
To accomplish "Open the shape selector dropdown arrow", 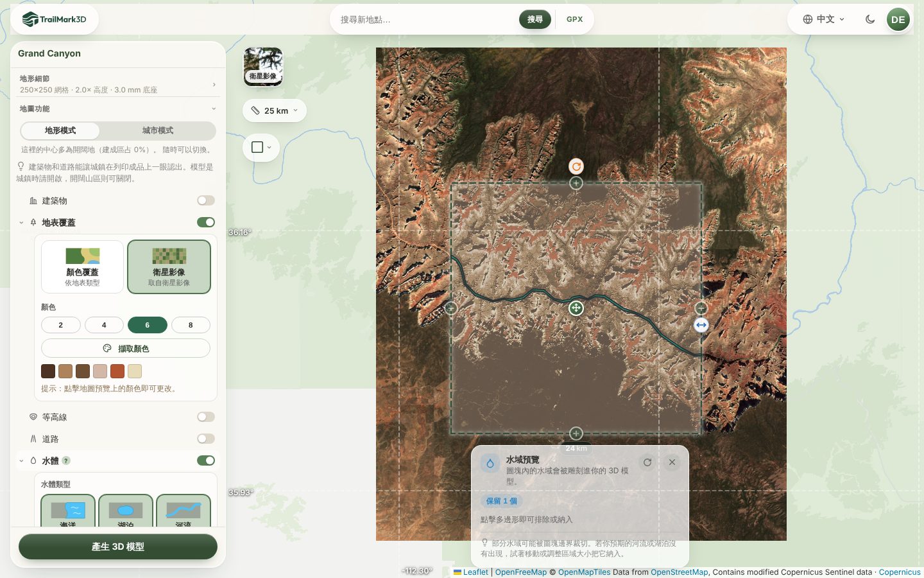I will click(269, 147).
